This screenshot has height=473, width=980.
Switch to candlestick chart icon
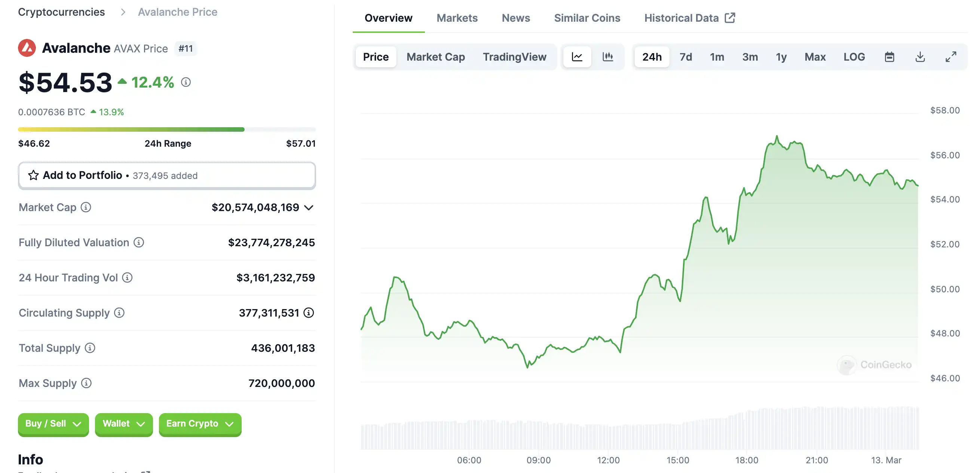[607, 57]
